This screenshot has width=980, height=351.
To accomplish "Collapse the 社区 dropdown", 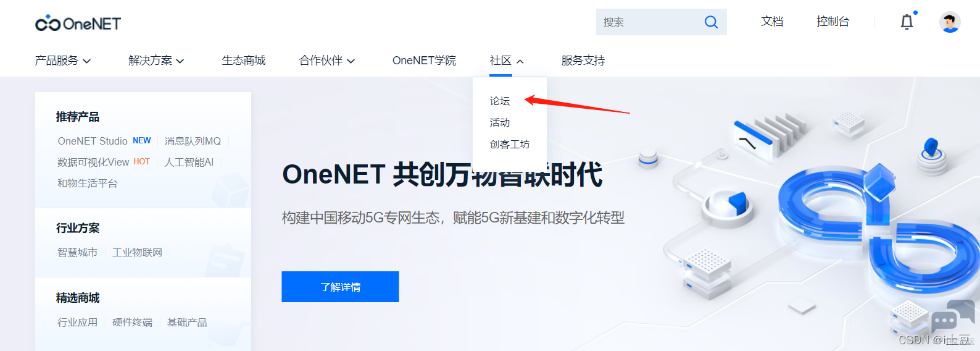I will point(507,61).
